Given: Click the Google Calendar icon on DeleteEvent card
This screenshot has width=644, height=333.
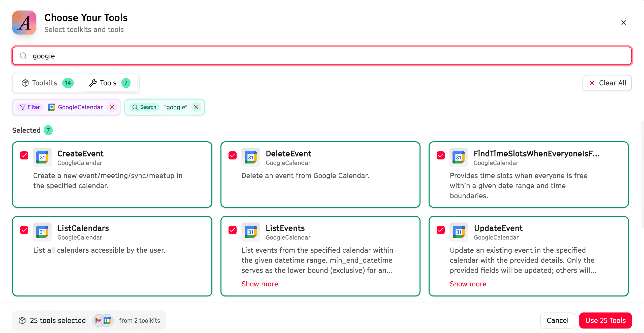Looking at the screenshot, I should point(250,157).
